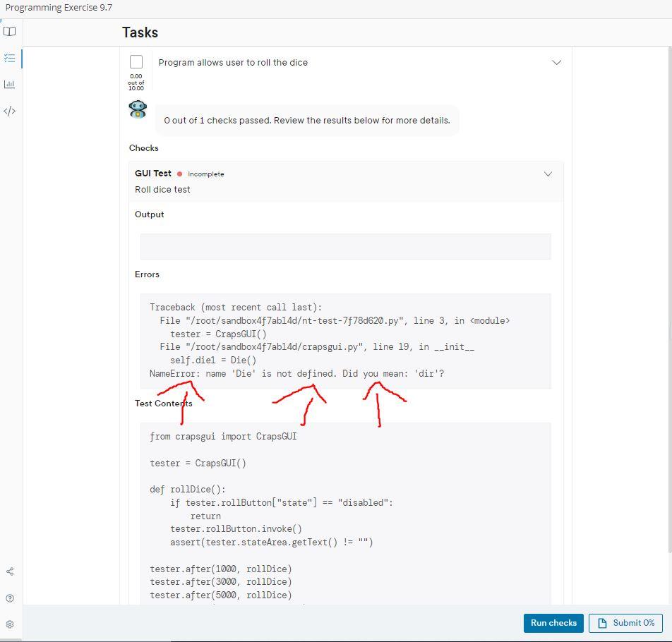Expand the GUI Test section header
The image size is (672, 642).
(x=153, y=174)
